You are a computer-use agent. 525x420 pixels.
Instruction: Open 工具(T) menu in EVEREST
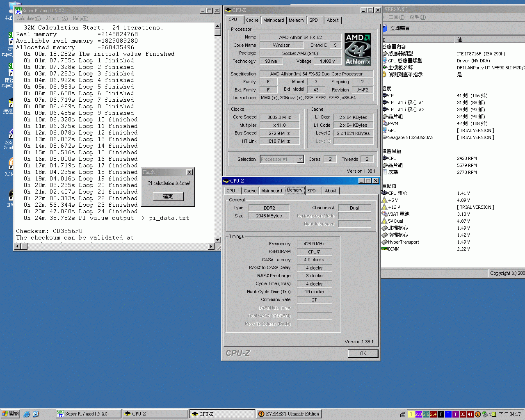tap(396, 17)
